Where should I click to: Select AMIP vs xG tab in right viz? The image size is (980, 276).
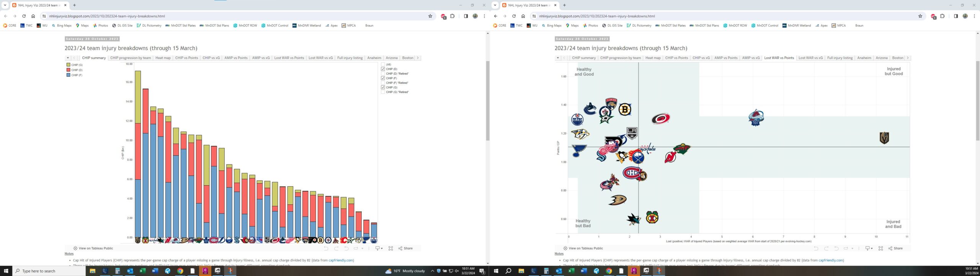(751, 58)
